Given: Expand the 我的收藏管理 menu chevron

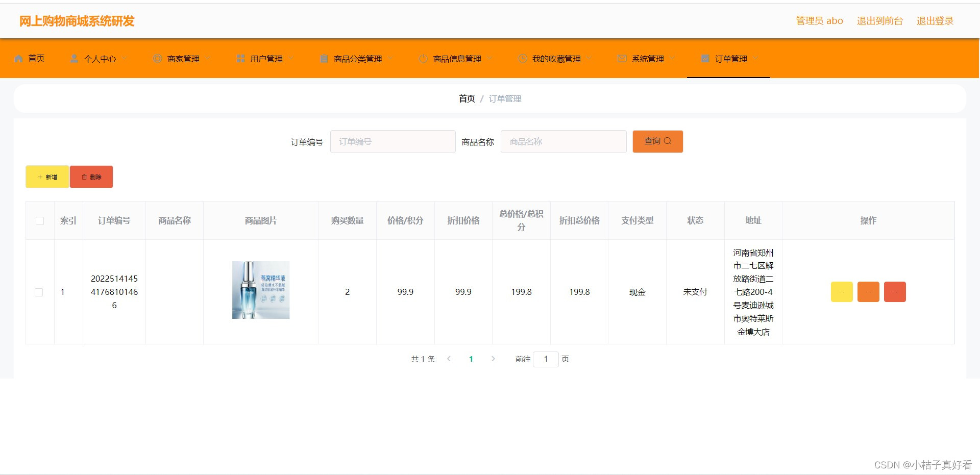Looking at the screenshot, I should click(589, 59).
